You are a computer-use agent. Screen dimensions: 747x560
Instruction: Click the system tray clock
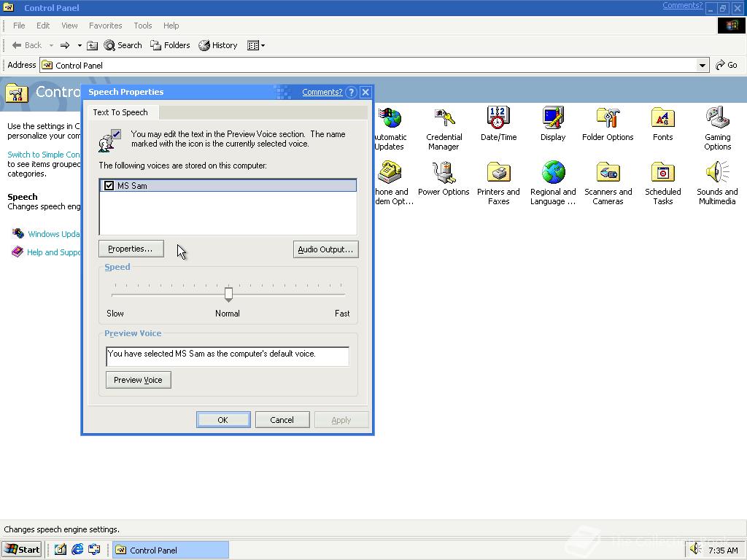coord(723,551)
